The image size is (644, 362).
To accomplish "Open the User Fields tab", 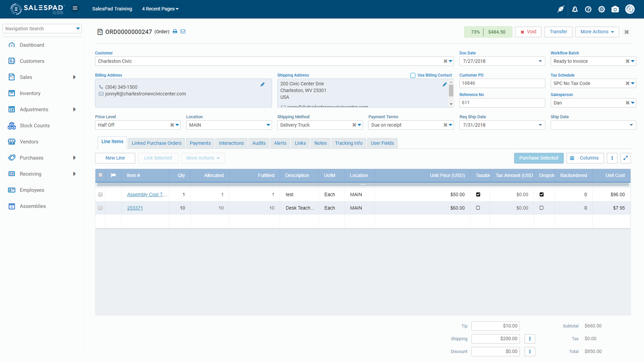I will click(x=382, y=143).
